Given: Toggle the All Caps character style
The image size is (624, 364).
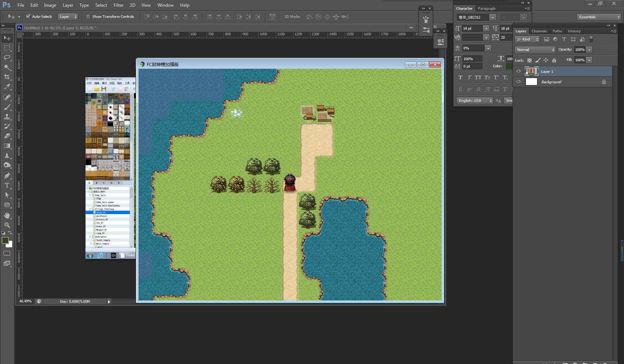Looking at the screenshot, I should coord(478,77).
